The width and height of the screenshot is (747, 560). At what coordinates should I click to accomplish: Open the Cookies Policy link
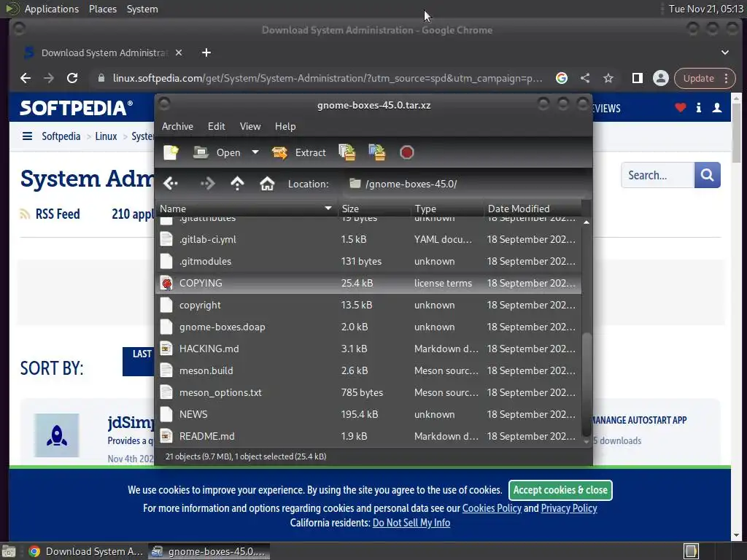[x=492, y=508]
